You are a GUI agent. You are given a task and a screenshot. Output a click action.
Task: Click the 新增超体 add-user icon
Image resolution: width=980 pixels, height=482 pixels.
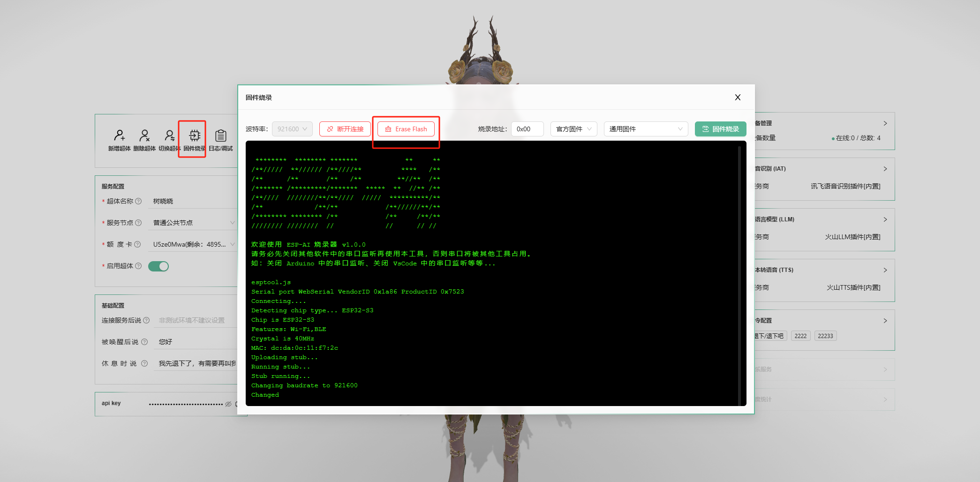click(x=119, y=136)
